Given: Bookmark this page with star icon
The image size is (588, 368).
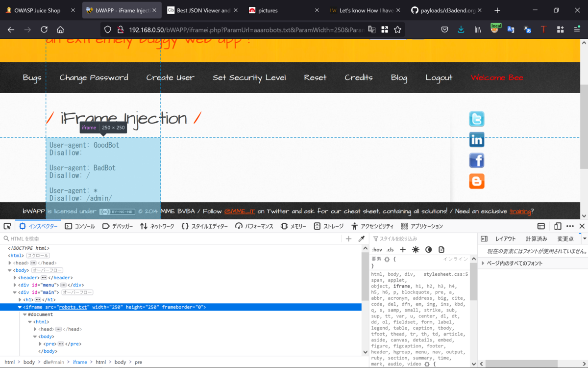Looking at the screenshot, I should [398, 30].
